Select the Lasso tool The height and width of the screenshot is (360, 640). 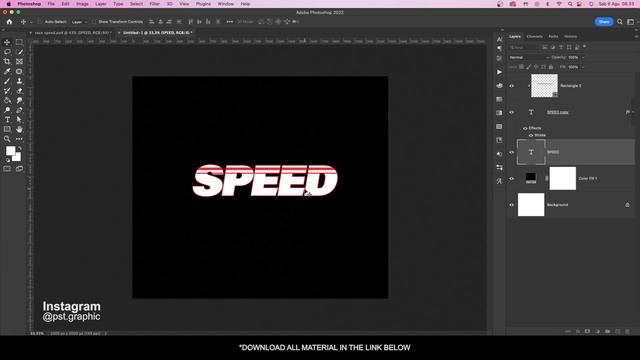coord(7,52)
